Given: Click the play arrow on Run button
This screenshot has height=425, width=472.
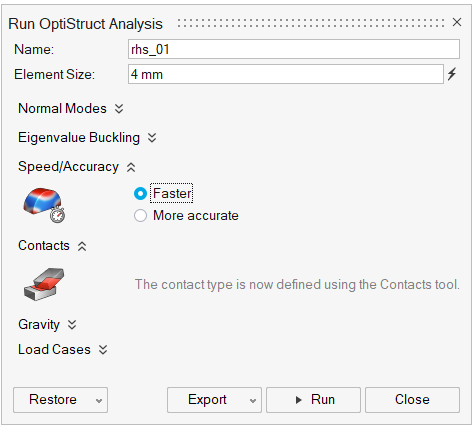Looking at the screenshot, I should (299, 400).
